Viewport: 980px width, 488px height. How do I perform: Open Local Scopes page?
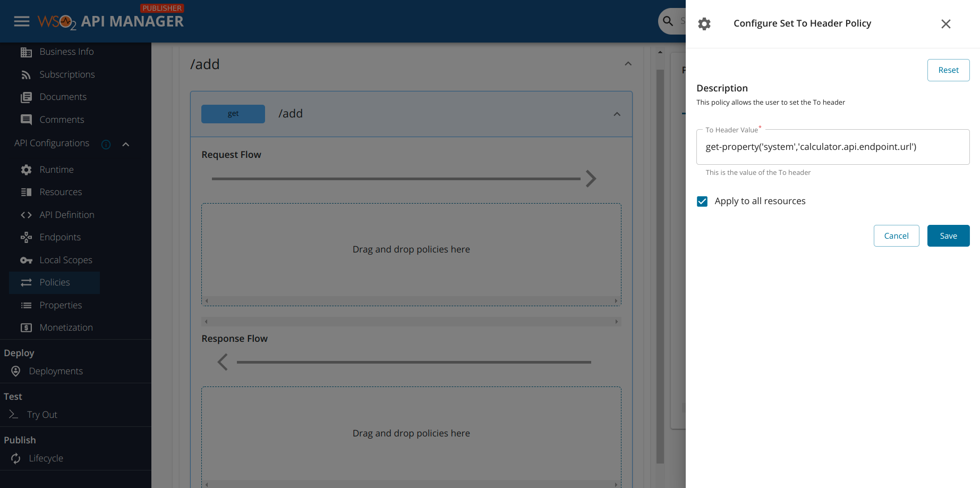coord(66,260)
